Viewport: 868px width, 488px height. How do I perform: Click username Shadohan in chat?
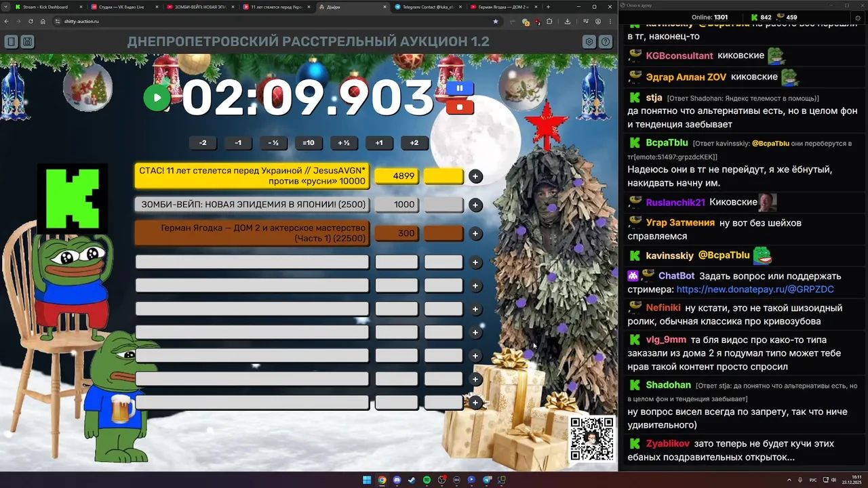tap(668, 385)
